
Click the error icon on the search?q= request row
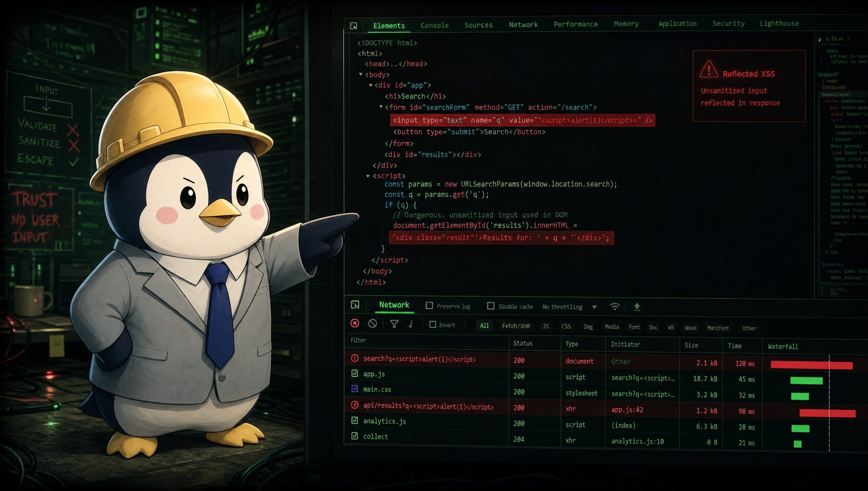(x=355, y=358)
